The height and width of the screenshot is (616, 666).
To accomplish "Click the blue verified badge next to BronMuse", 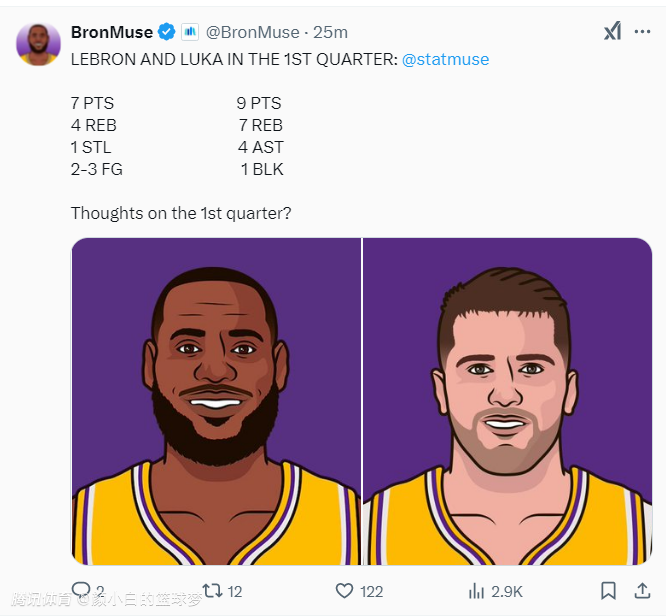I will click(168, 32).
